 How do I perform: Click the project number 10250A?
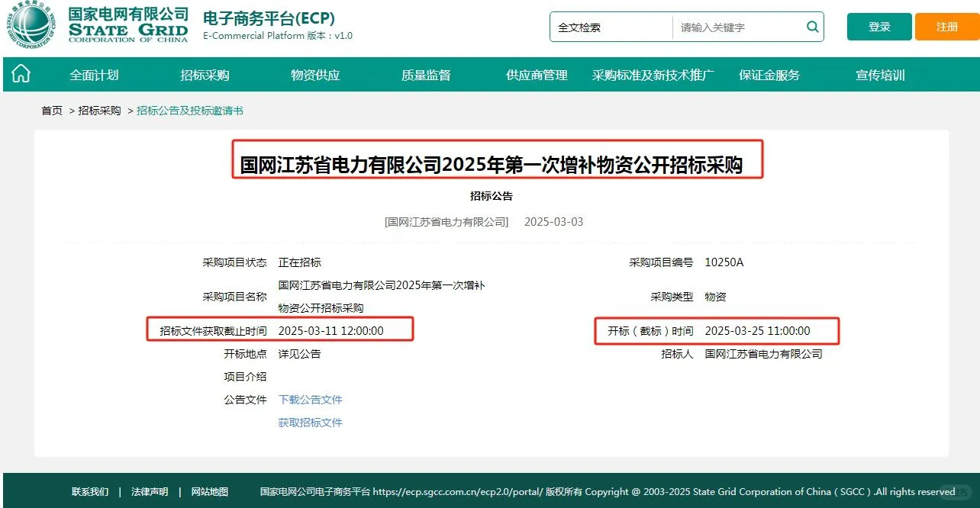pos(724,262)
